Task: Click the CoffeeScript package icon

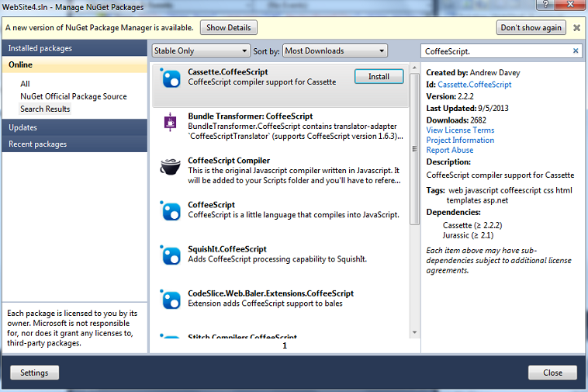Action: [171, 211]
